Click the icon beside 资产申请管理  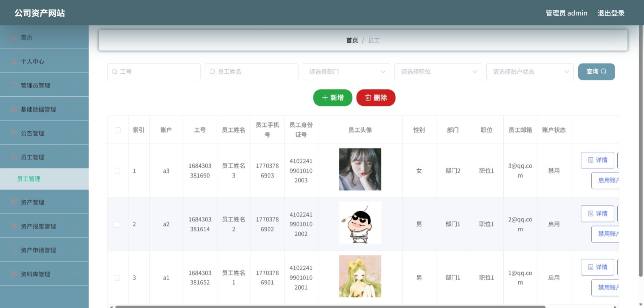[x=14, y=250]
